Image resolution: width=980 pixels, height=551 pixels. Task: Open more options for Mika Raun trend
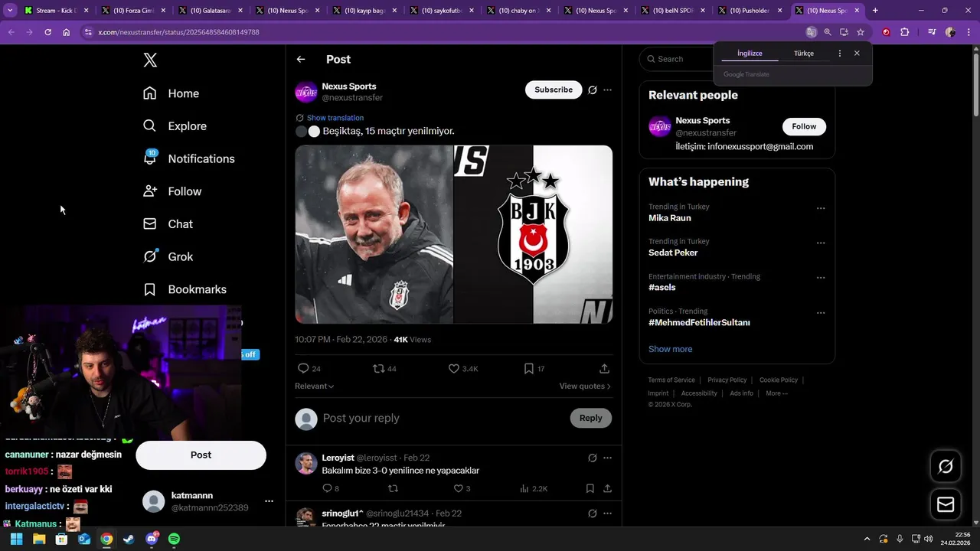(x=821, y=208)
